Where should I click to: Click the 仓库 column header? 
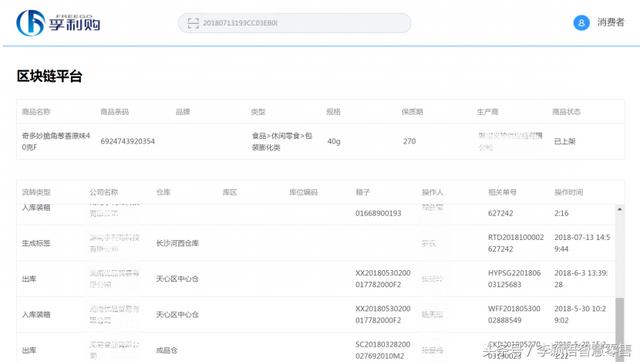[x=163, y=192]
